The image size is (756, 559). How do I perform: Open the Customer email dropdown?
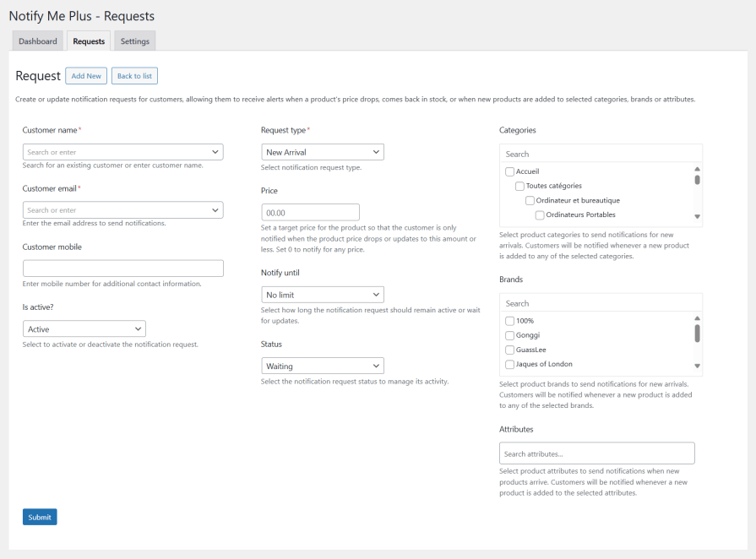pos(122,209)
